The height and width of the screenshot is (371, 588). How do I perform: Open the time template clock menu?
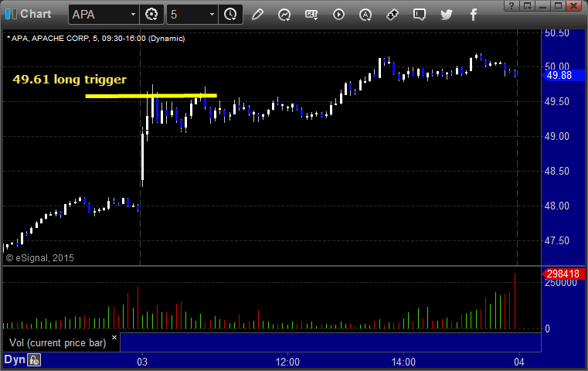point(230,15)
